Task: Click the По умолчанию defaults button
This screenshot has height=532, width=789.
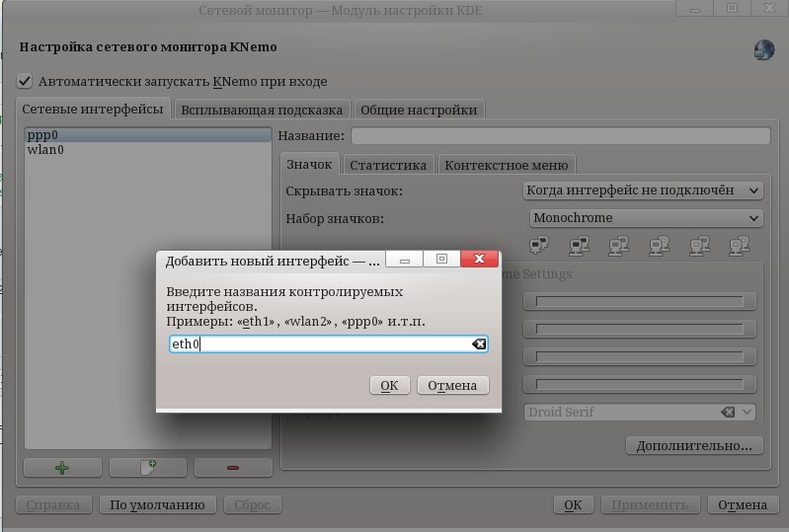Action: [157, 504]
